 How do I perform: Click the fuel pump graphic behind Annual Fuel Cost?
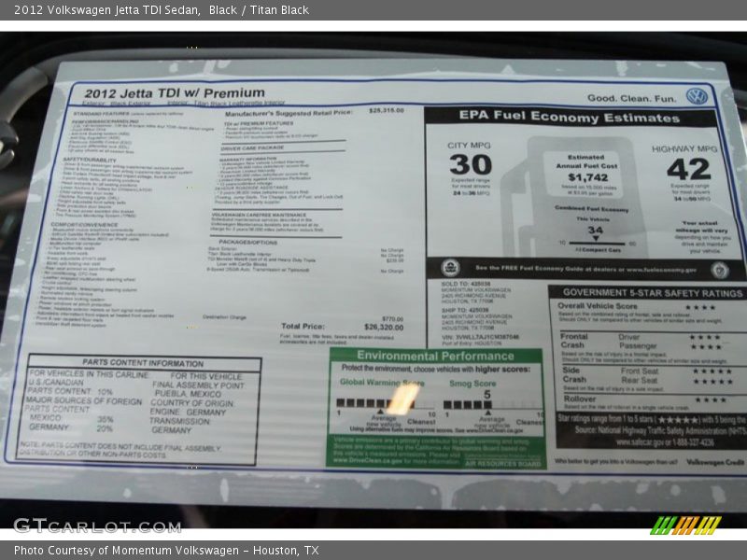click(575, 196)
